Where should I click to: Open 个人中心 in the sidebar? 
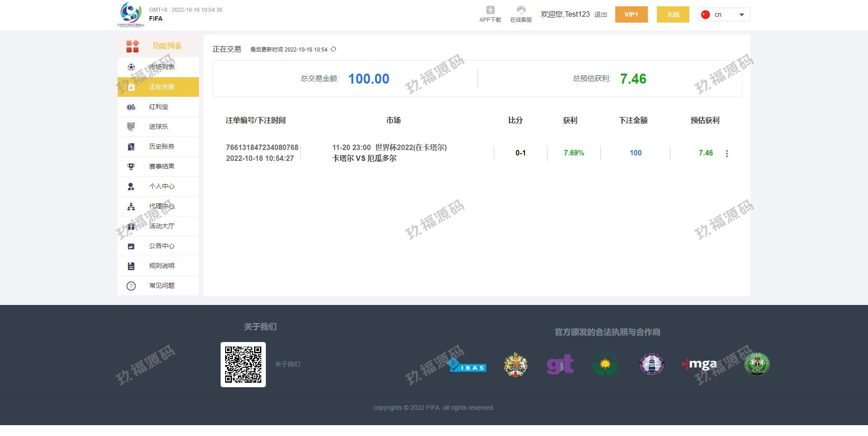pos(161,187)
